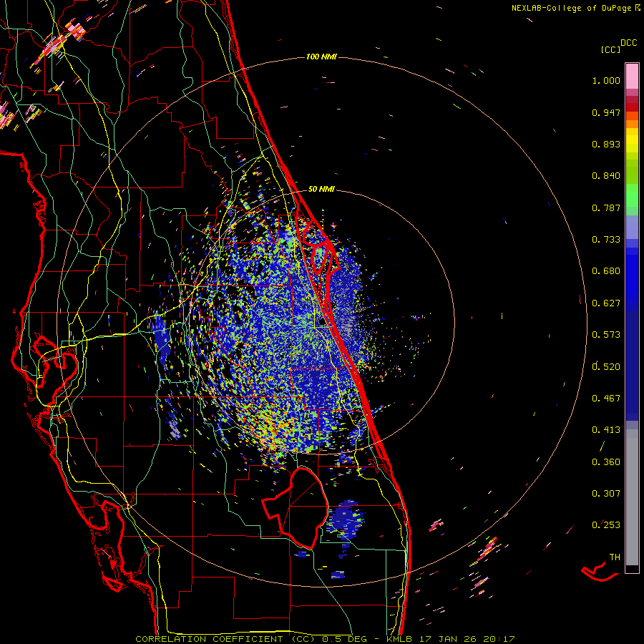Click the 0.840 scale value

606,176
